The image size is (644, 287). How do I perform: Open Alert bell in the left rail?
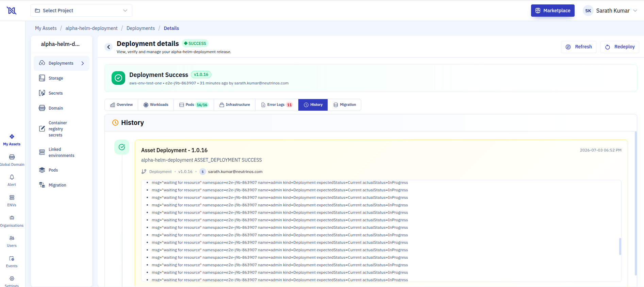pos(12,180)
